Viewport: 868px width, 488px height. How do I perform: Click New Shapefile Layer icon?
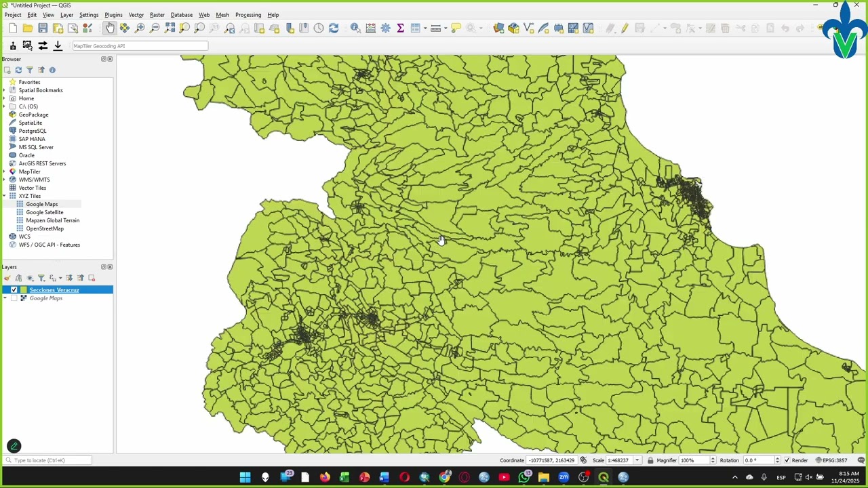pos(528,28)
